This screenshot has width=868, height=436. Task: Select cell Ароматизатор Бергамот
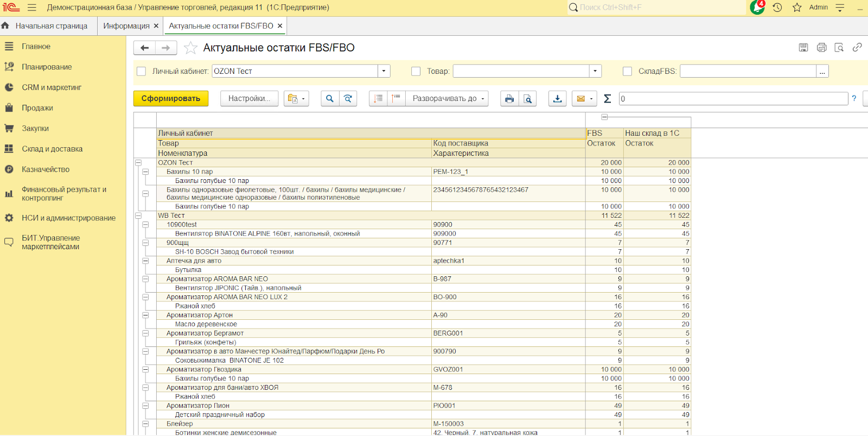294,333
